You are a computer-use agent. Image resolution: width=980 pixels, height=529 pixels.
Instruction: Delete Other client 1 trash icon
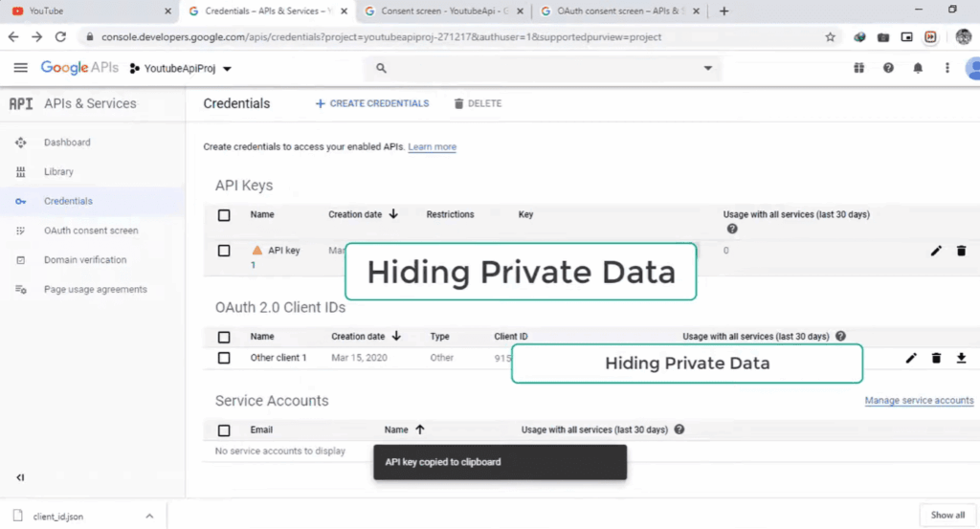[936, 358]
